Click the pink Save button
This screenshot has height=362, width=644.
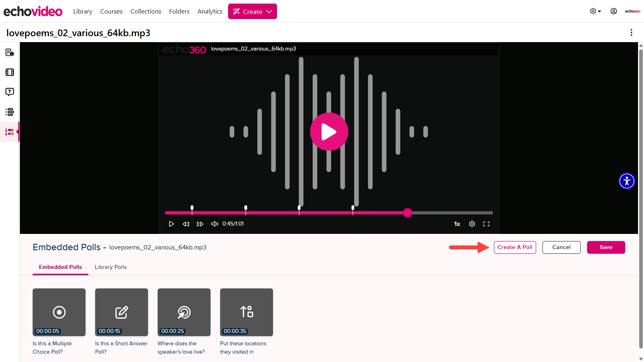tap(606, 247)
